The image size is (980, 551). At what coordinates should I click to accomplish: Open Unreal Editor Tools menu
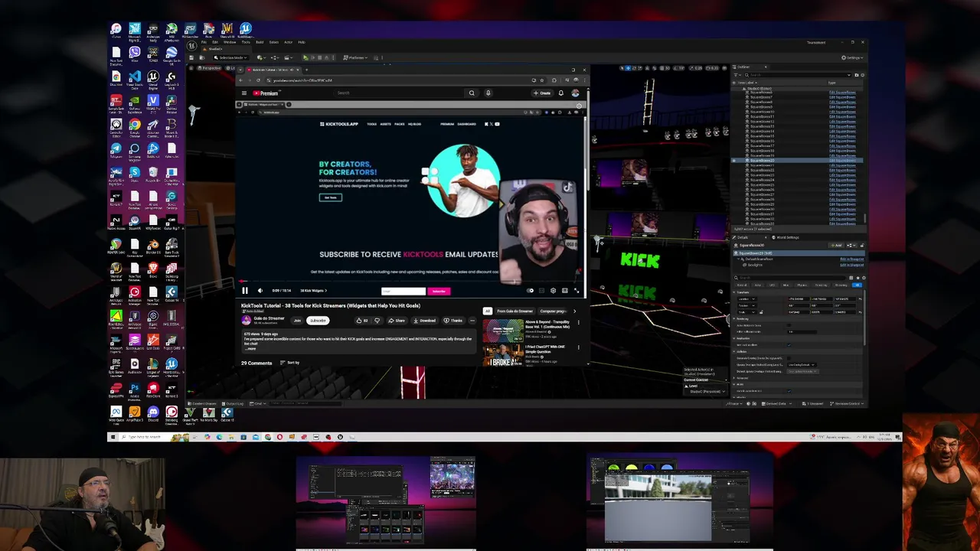[246, 42]
